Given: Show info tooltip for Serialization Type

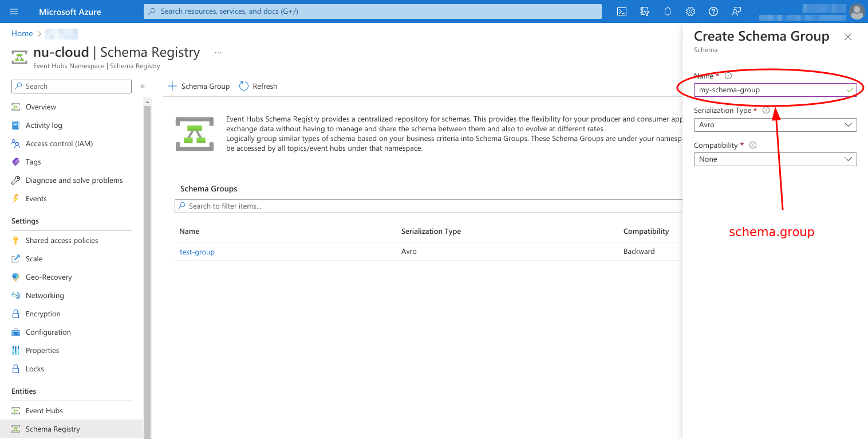Looking at the screenshot, I should click(766, 110).
